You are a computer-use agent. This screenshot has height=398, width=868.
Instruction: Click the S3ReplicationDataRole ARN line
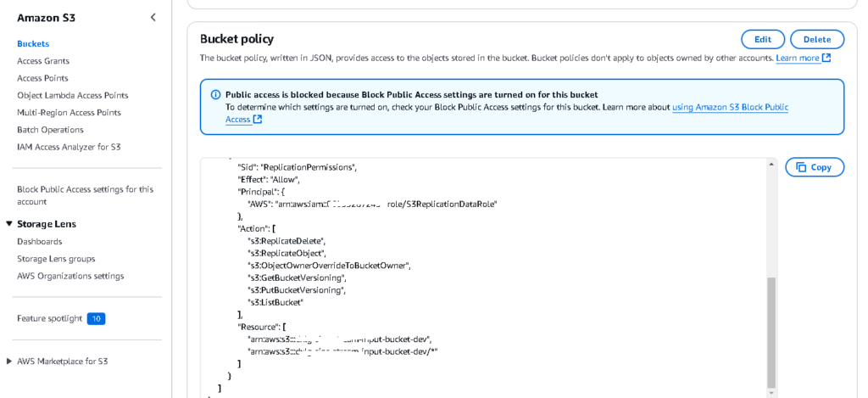(373, 204)
